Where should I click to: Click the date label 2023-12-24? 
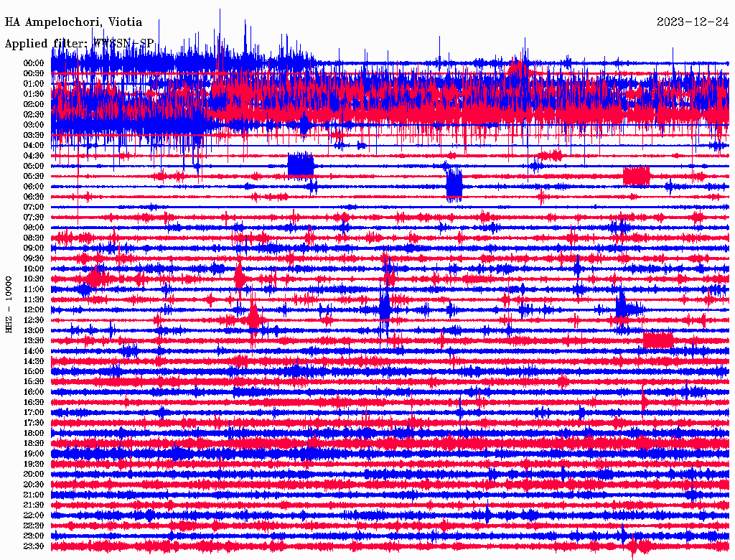click(693, 22)
